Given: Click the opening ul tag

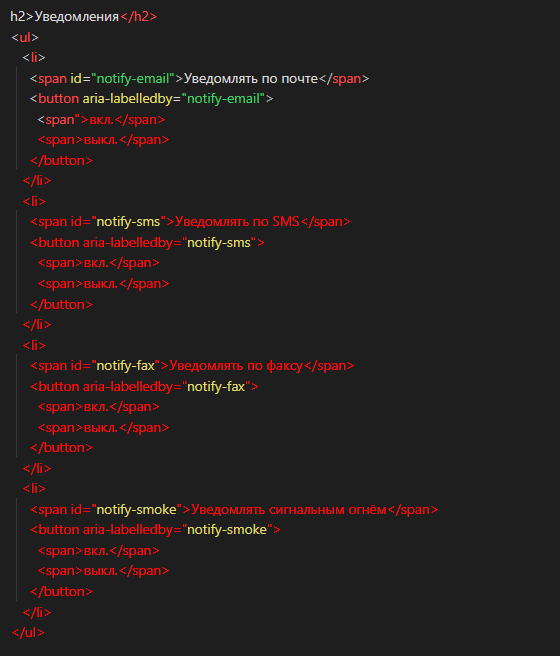Looking at the screenshot, I should tap(25, 37).
